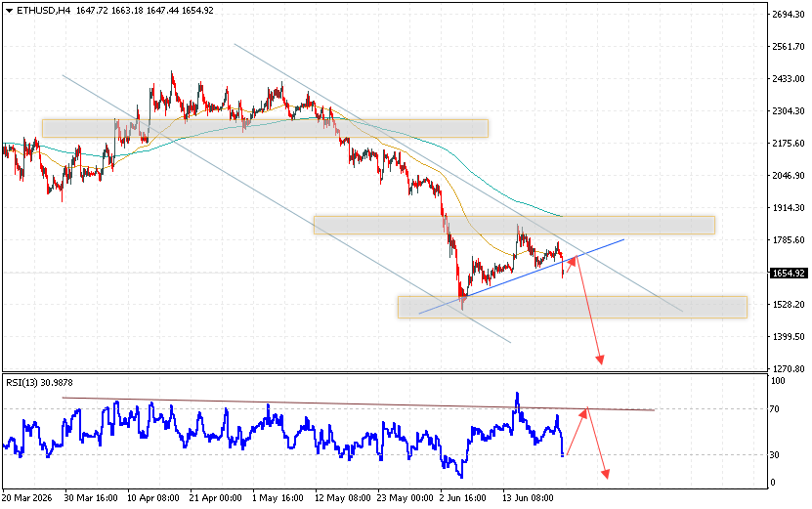The width and height of the screenshot is (812, 509).
Task: Click the RSI(13) 30.9878 indicator label
Action: pyautogui.click(x=39, y=383)
